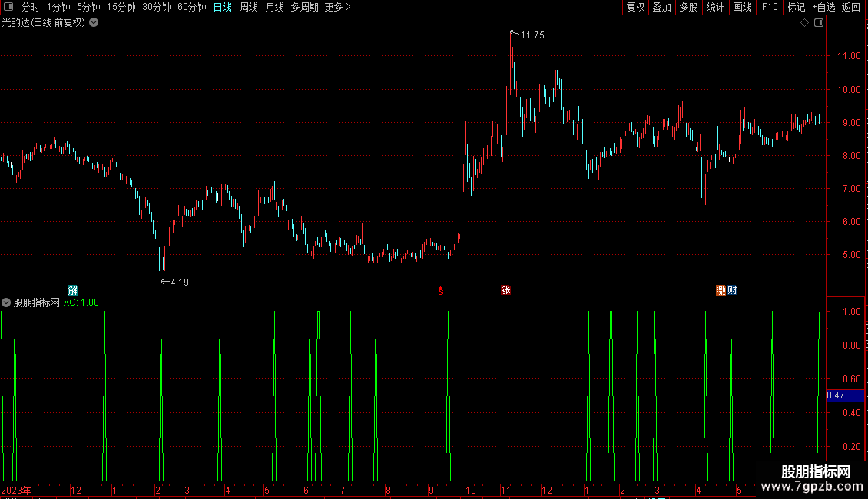Switch to 月线 monthly chart
The width and height of the screenshot is (868, 499).
[x=274, y=7]
